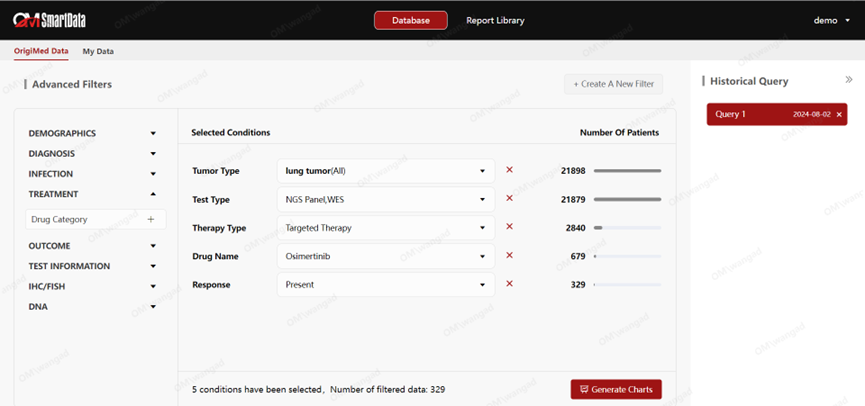Collapse the Historical Query panel arrows
This screenshot has height=406, width=865.
click(x=849, y=80)
